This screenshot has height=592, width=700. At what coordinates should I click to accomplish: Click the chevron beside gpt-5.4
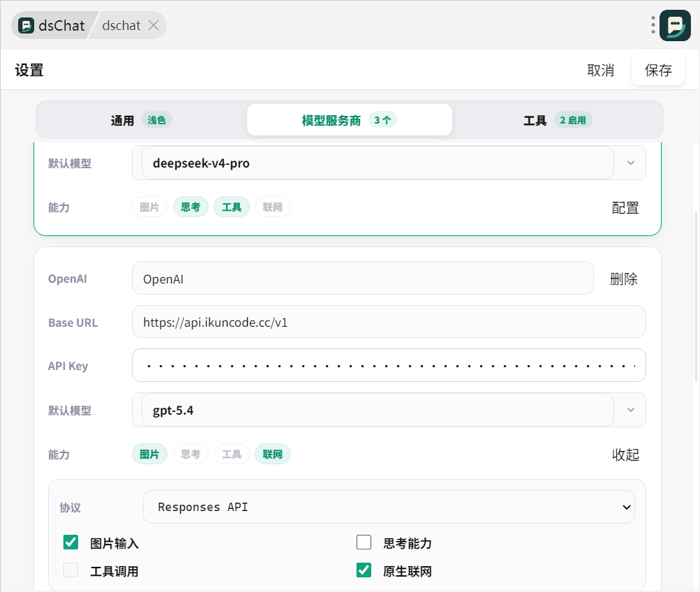(x=630, y=410)
